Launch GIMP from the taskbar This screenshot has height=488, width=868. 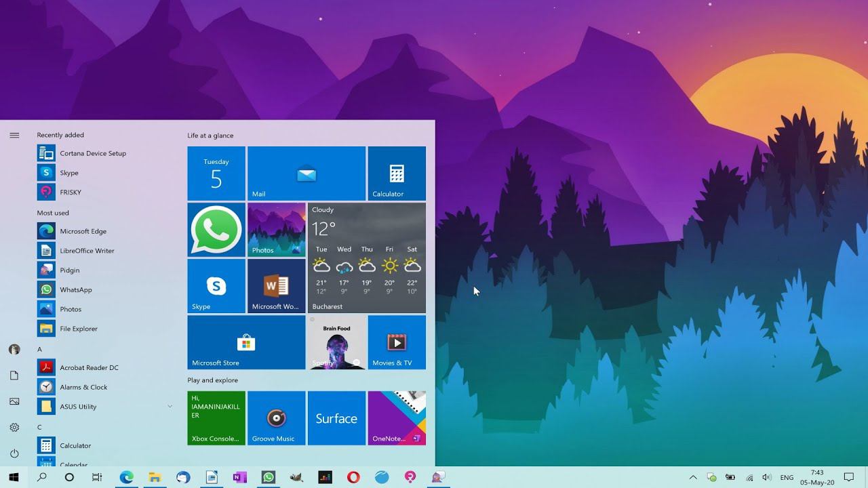(x=296, y=477)
